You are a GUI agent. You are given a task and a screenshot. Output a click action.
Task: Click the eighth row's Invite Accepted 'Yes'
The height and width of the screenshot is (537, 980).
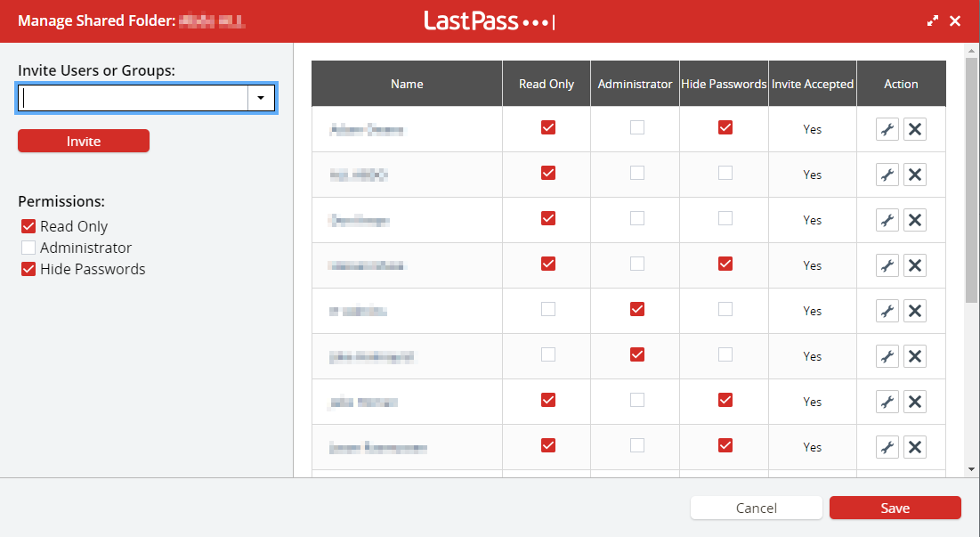(x=813, y=447)
